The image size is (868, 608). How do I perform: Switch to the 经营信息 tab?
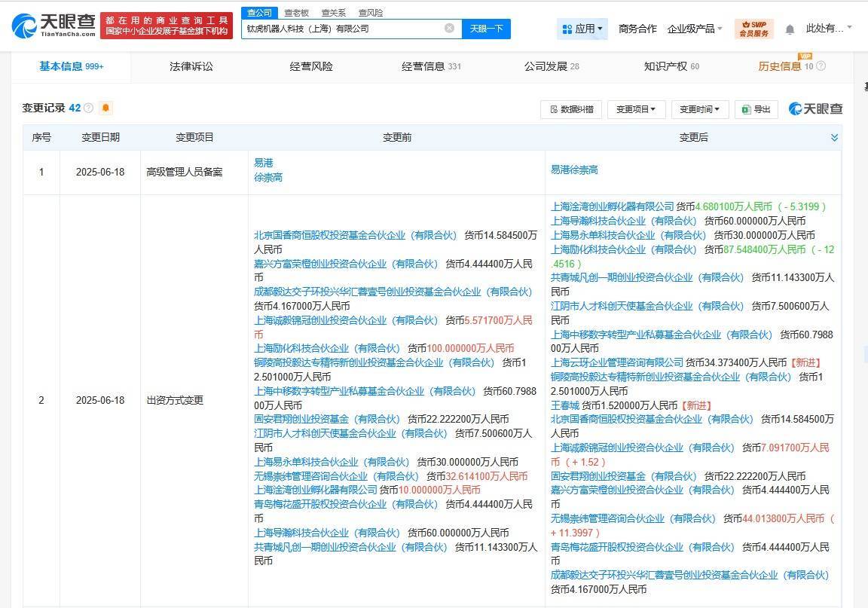[x=431, y=66]
